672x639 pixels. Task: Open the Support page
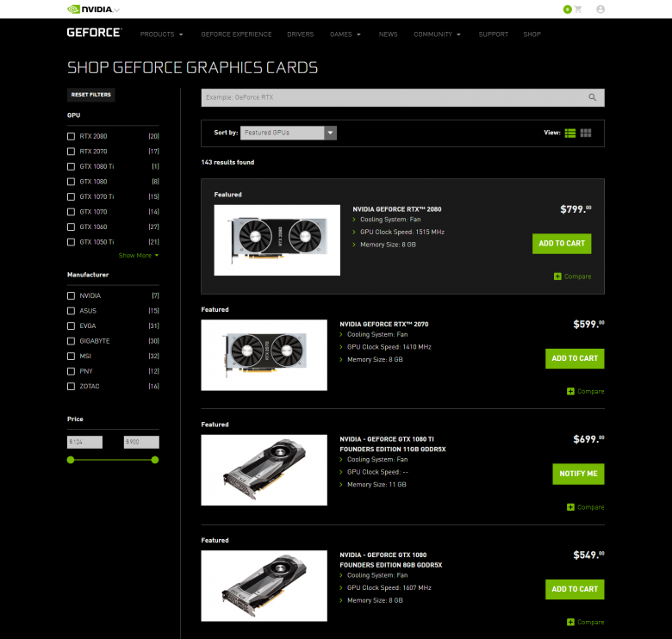coord(493,34)
